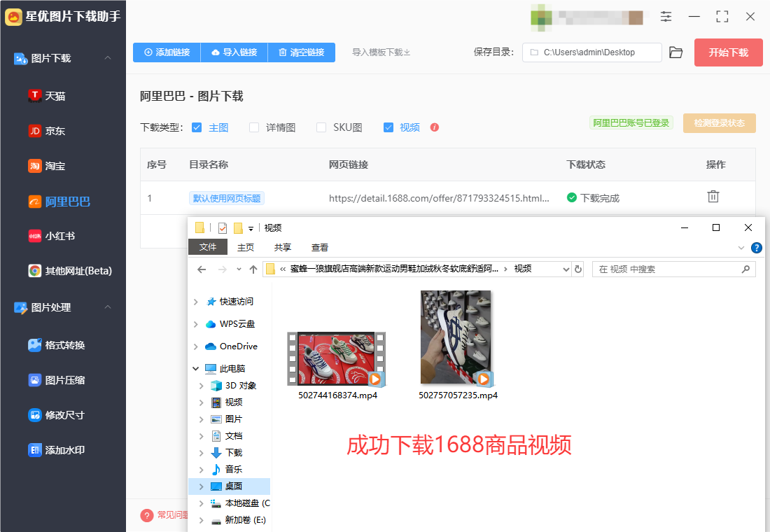Click the new folder icon in Explorer title bar
Image resolution: width=770 pixels, height=532 pixels.
(x=238, y=228)
